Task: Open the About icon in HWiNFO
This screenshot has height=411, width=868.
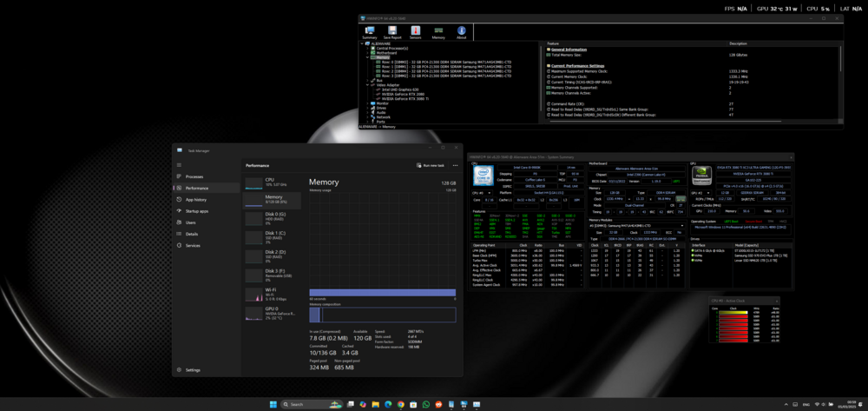Action: coord(461,31)
